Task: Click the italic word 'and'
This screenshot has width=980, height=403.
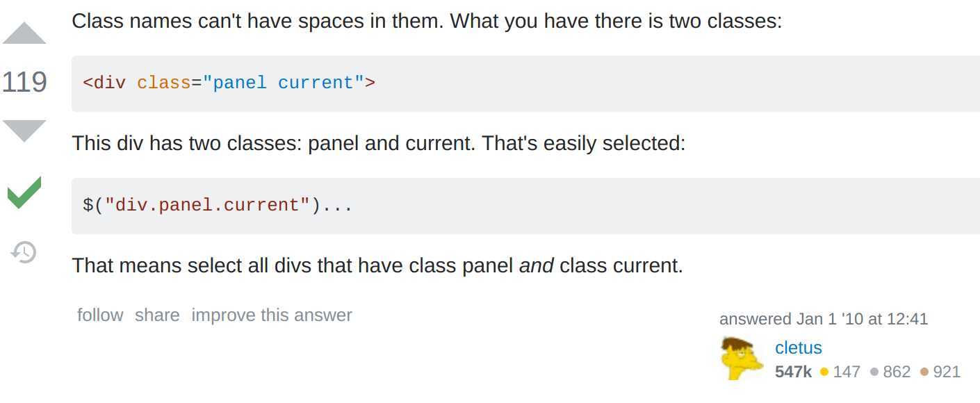Action: 536,265
